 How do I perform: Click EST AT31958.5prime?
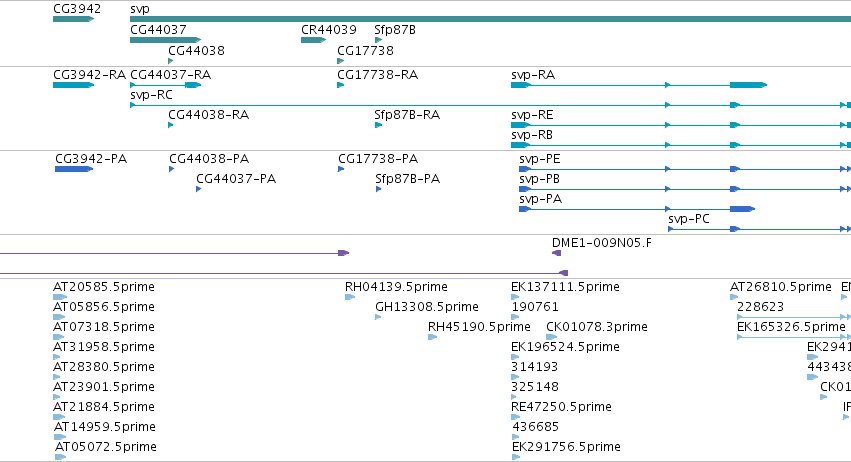click(104, 347)
